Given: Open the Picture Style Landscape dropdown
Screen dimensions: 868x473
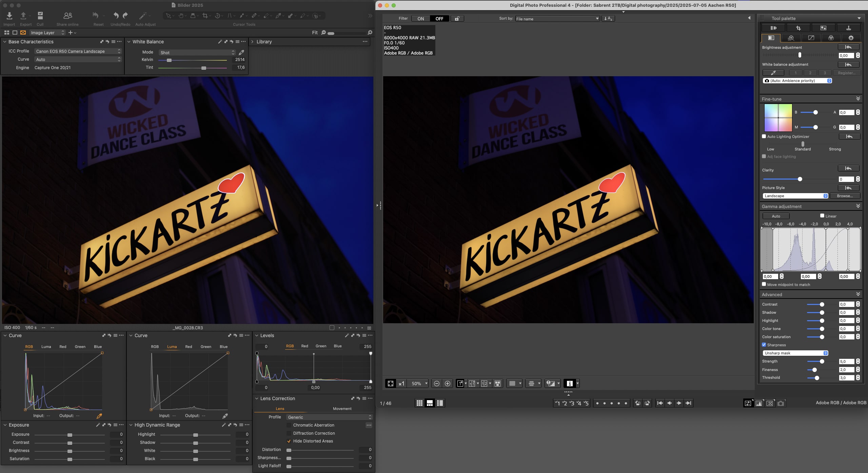Looking at the screenshot, I should click(x=795, y=196).
